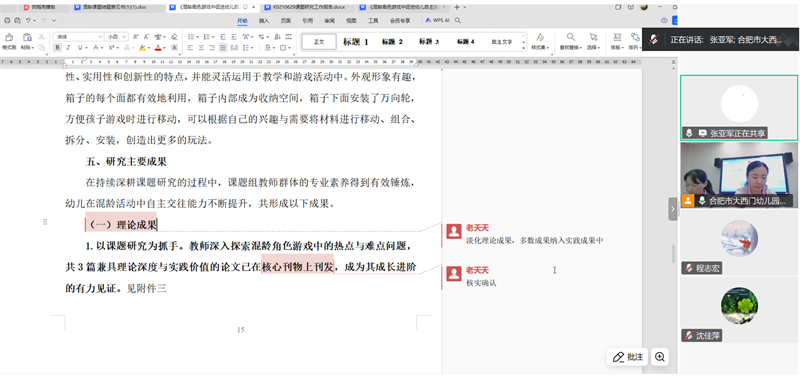This screenshot has width=800, height=376.
Task: Click the numbered list icon
Action: [x=206, y=37]
